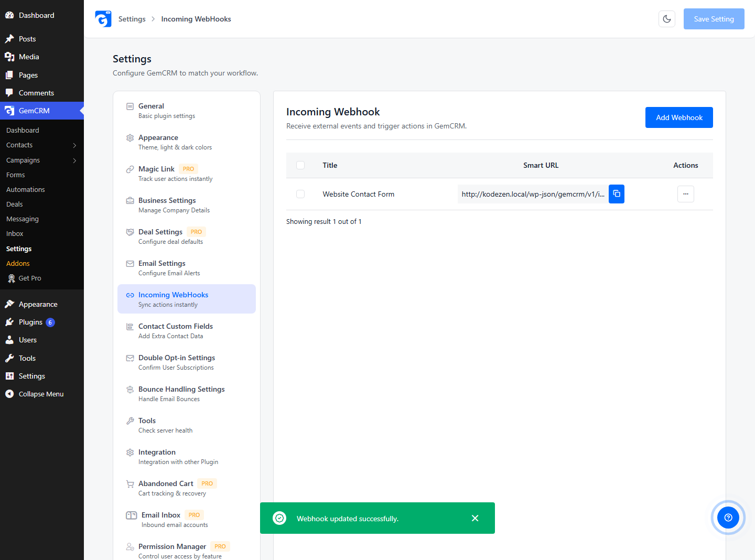The image size is (755, 560).
Task: Open Double Opt-in Settings section
Action: [x=187, y=362]
